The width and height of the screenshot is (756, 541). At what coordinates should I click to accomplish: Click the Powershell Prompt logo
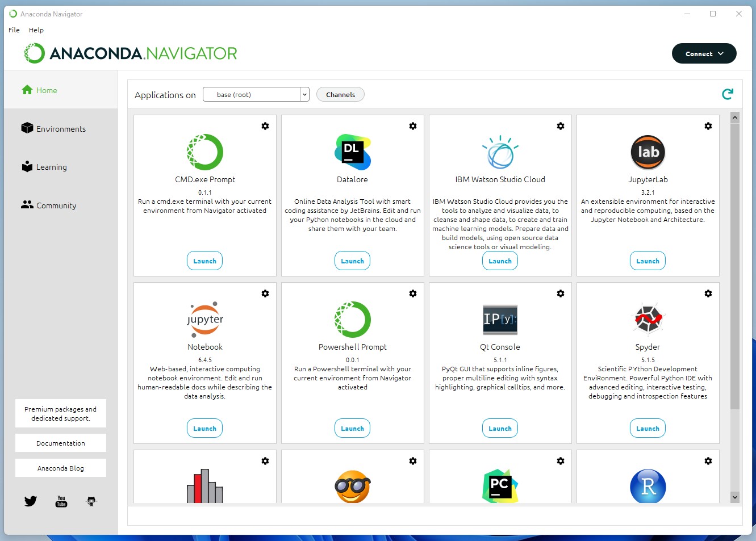click(353, 320)
